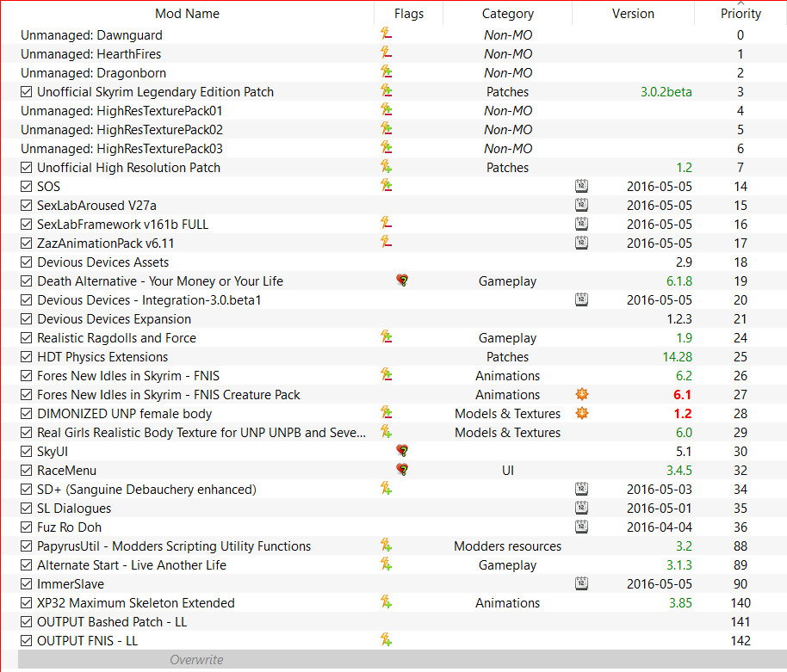Image resolution: width=787 pixels, height=672 pixels.
Task: Disable the SkyUI mod checkbox
Action: [x=27, y=452]
